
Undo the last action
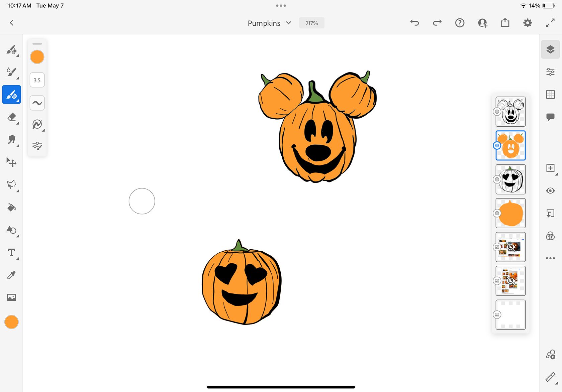[414, 23]
